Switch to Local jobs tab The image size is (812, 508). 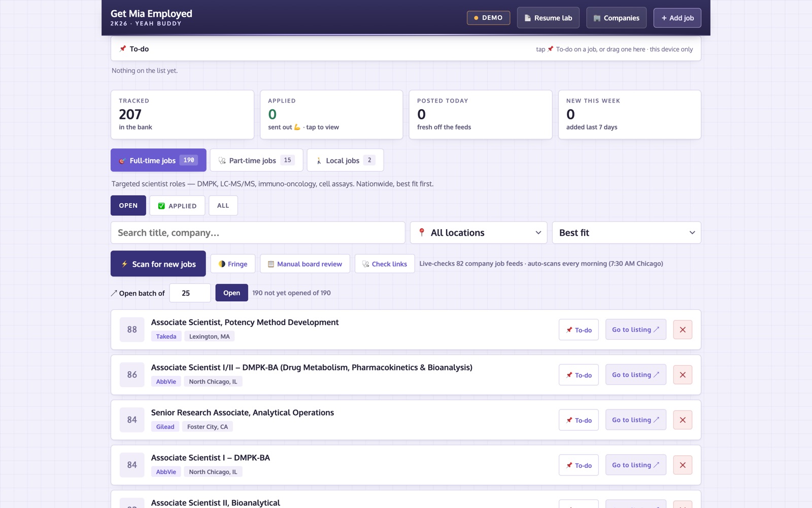point(345,160)
